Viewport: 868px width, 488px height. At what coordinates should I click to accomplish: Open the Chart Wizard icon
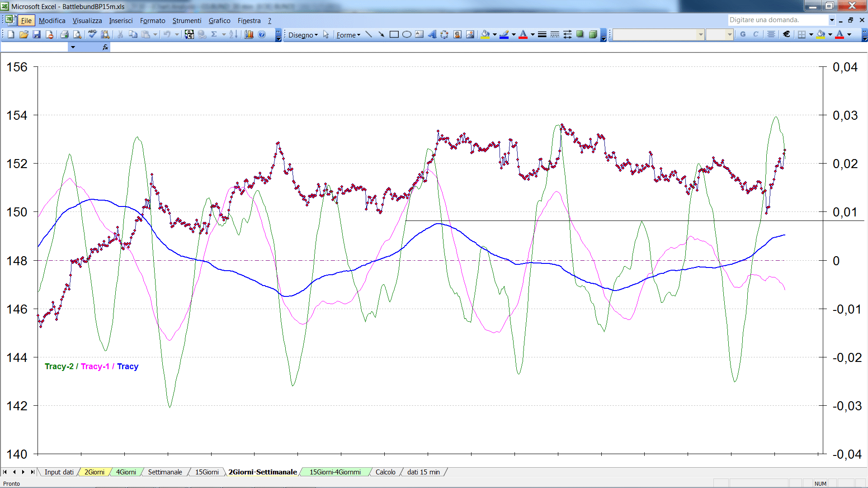tap(249, 34)
